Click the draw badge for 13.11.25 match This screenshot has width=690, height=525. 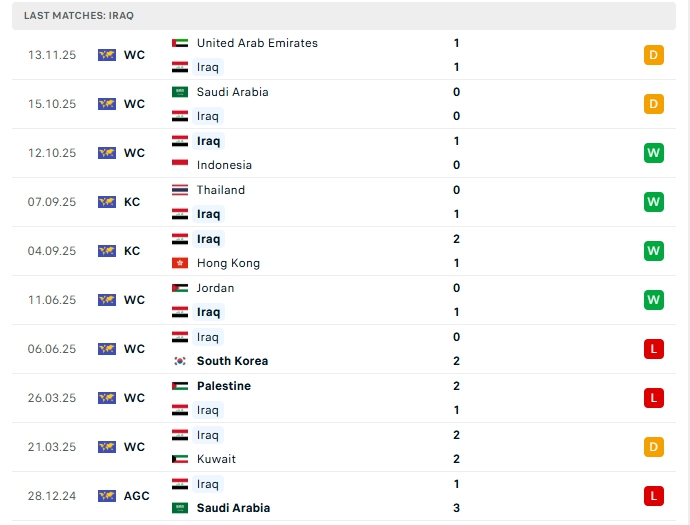point(654,55)
